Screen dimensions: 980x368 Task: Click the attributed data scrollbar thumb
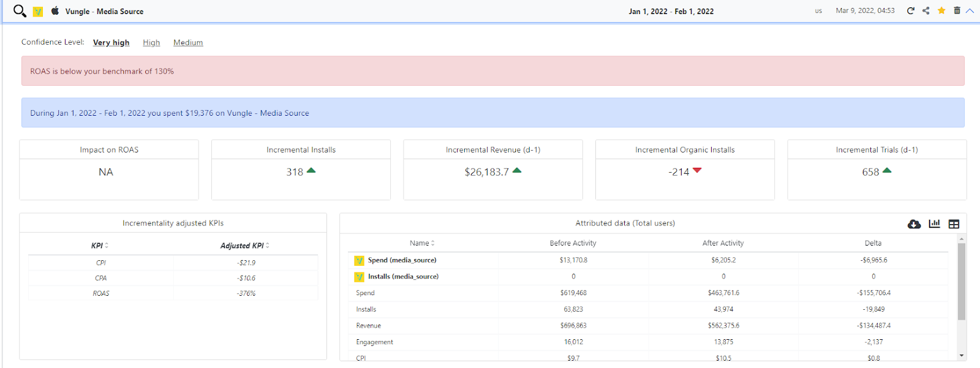tap(962, 281)
